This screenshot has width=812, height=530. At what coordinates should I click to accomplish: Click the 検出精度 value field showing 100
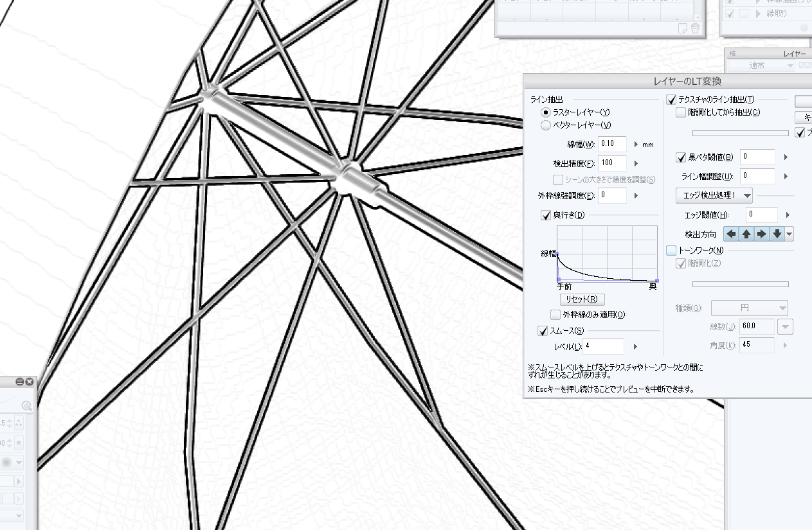pos(612,163)
